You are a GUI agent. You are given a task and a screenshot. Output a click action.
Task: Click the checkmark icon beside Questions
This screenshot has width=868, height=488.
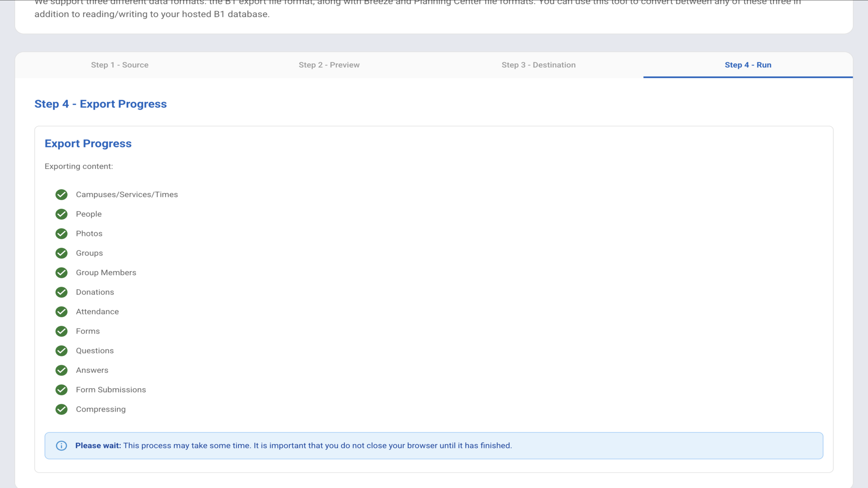[x=61, y=351]
